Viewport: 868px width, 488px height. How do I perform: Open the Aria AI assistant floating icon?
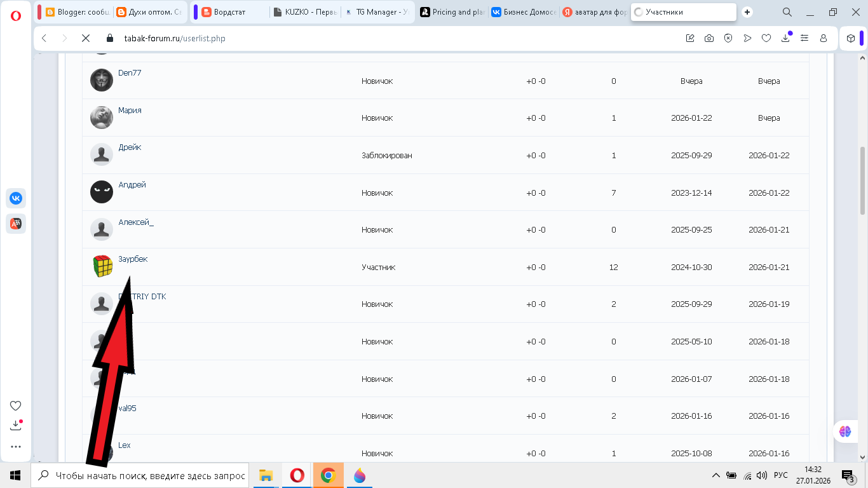[844, 431]
